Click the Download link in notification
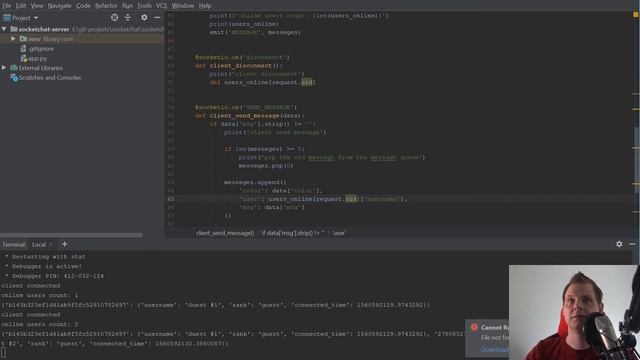Image resolution: width=640 pixels, height=360 pixels. [494, 349]
